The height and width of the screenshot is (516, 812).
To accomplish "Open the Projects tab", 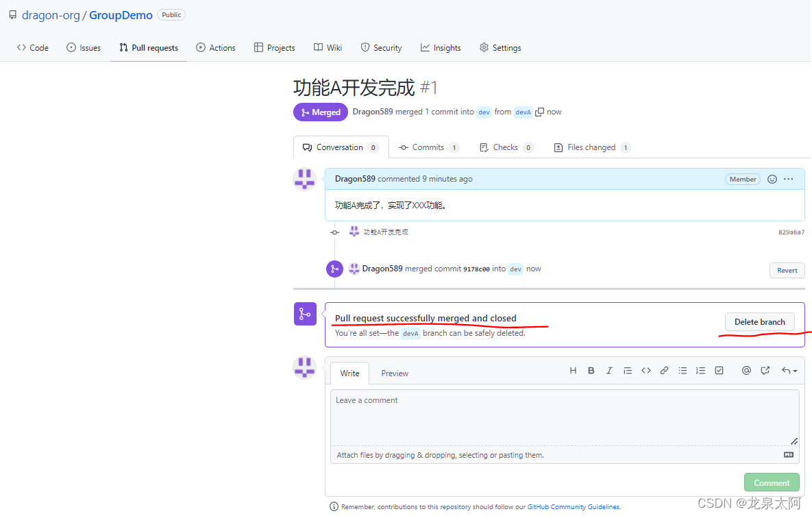I will coord(275,48).
